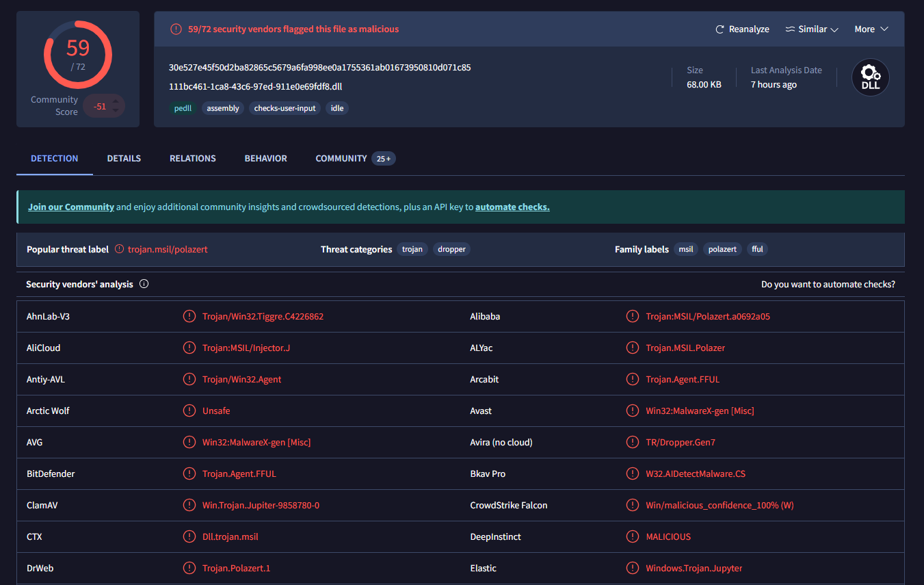Click the DrWeb detection alert icon
Image resolution: width=924 pixels, height=585 pixels.
click(189, 568)
